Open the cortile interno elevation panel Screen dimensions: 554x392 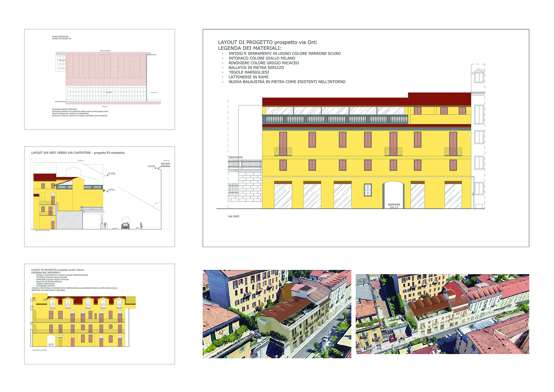click(x=99, y=314)
